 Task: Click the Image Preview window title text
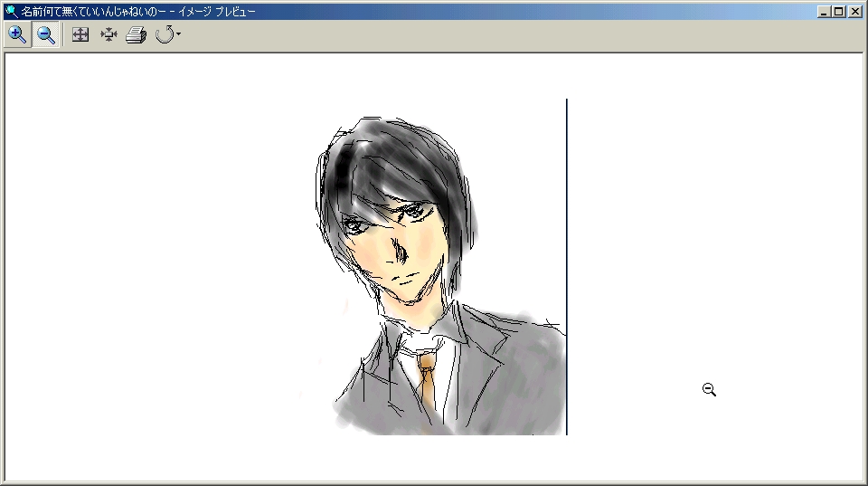click(x=137, y=12)
